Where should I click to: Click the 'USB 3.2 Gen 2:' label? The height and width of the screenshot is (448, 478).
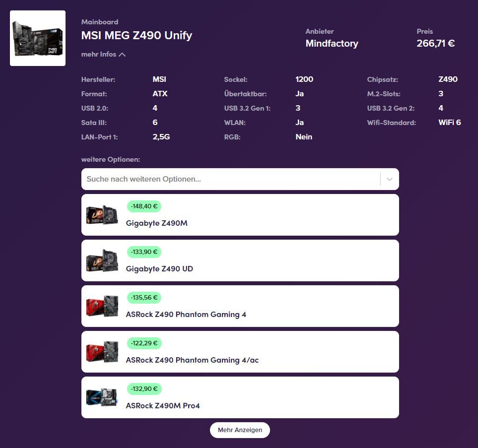[x=391, y=108]
